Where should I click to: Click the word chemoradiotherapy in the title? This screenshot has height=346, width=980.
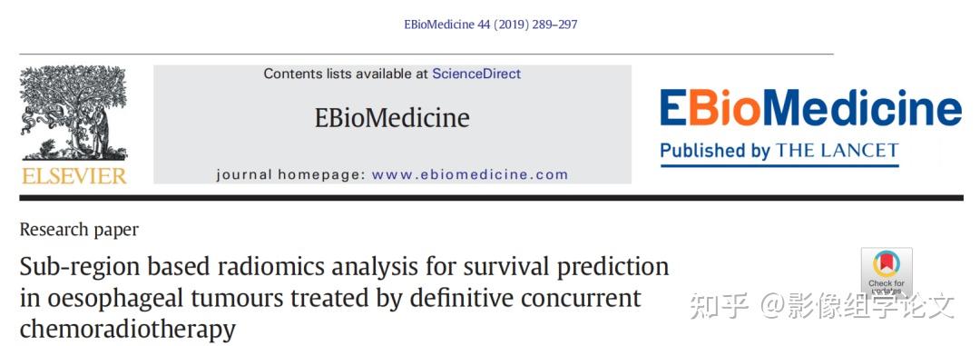pos(128,329)
